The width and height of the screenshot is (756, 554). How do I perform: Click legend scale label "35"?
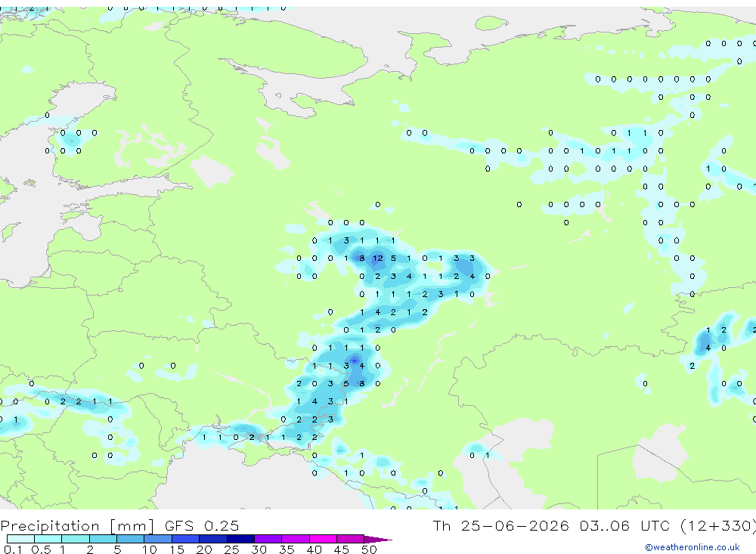point(287,549)
